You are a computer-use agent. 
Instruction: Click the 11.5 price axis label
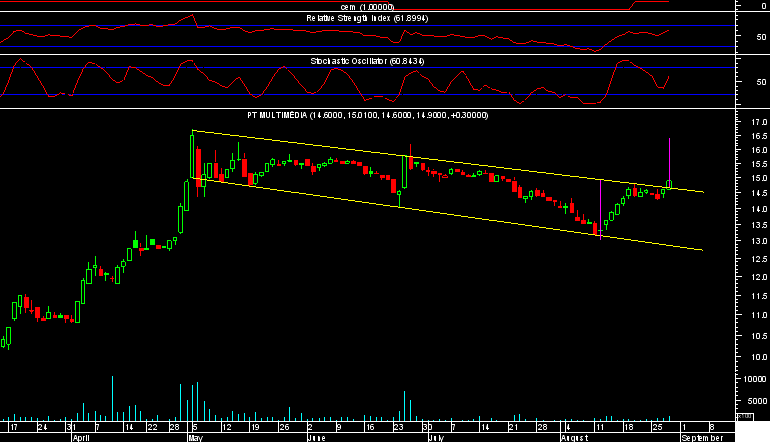coord(759,296)
